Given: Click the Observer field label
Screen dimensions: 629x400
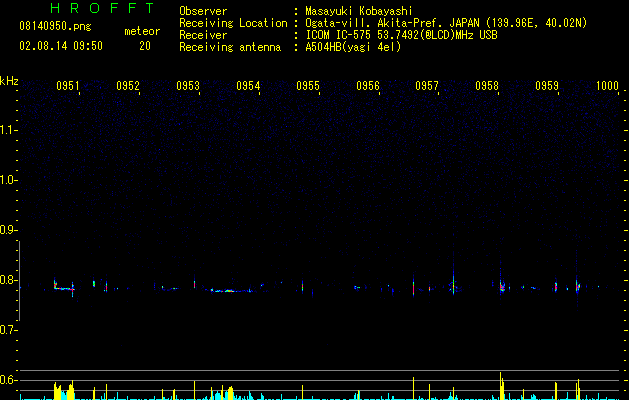Looking at the screenshot, I should click(203, 11).
